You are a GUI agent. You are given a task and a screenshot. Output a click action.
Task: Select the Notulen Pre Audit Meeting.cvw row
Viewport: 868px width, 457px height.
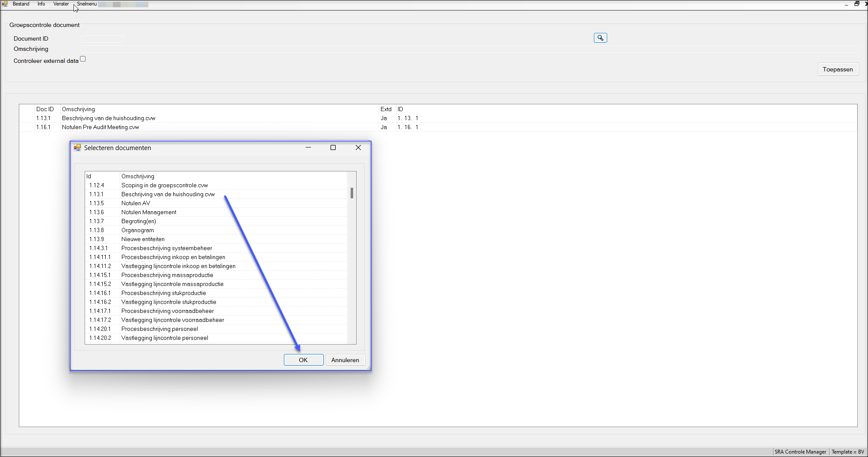[438, 127]
